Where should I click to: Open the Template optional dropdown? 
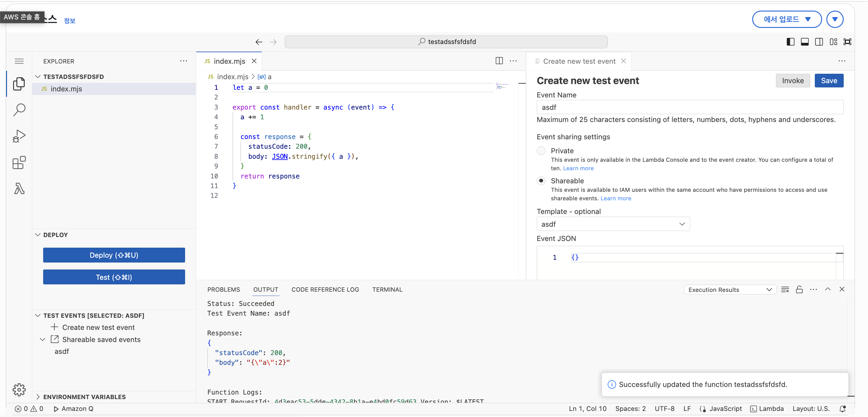(x=613, y=224)
